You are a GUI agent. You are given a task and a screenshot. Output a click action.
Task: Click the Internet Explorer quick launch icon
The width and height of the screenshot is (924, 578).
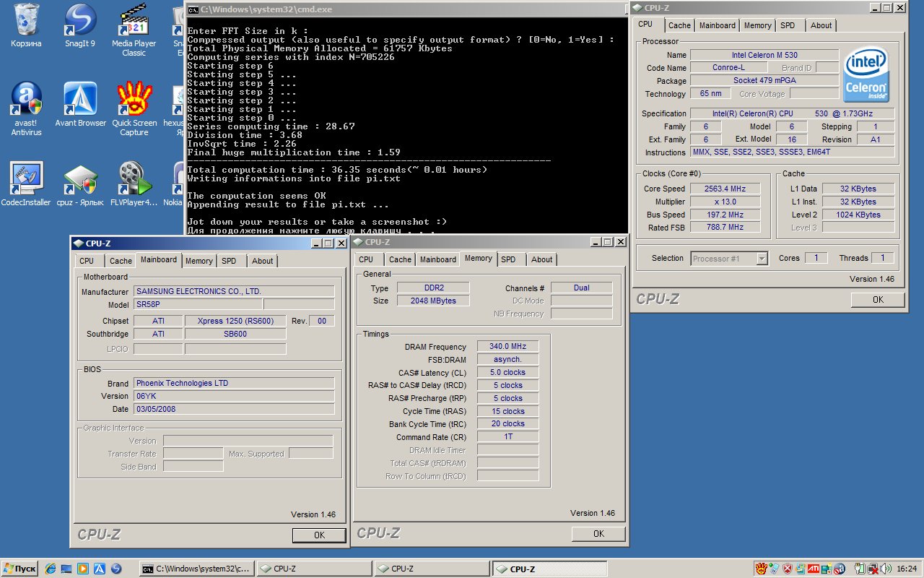[51, 569]
